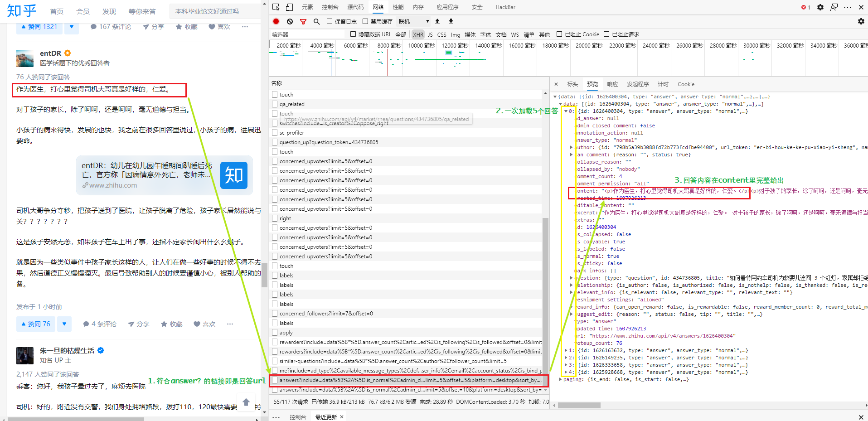This screenshot has height=421, width=868.
Task: Downvote the answer next to 赞同 76
Action: tap(64, 324)
